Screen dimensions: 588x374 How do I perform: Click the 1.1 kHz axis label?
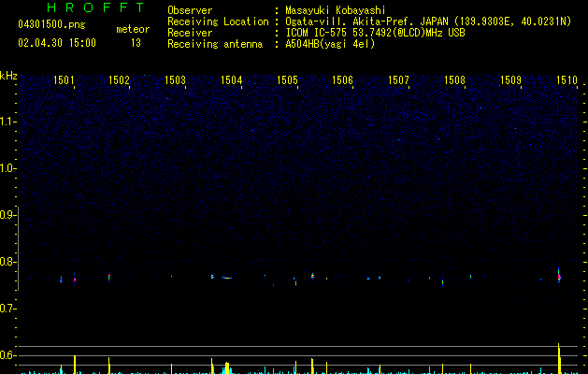tap(7, 122)
